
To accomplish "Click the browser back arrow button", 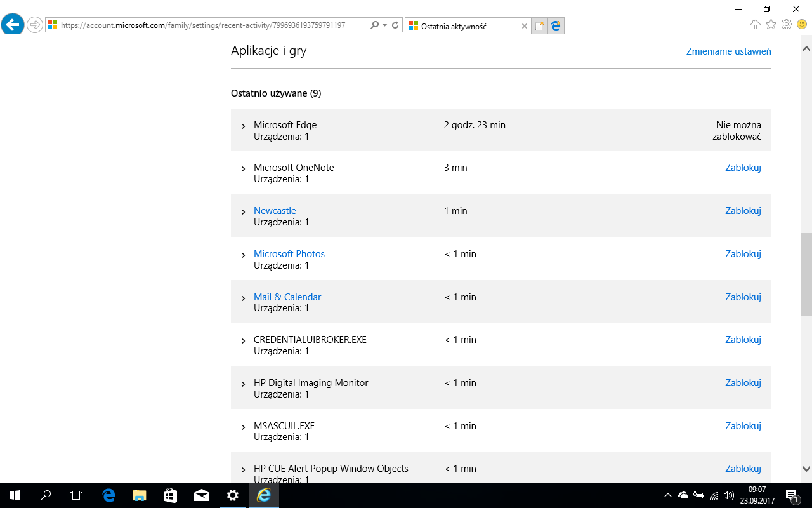I will 13,25.
